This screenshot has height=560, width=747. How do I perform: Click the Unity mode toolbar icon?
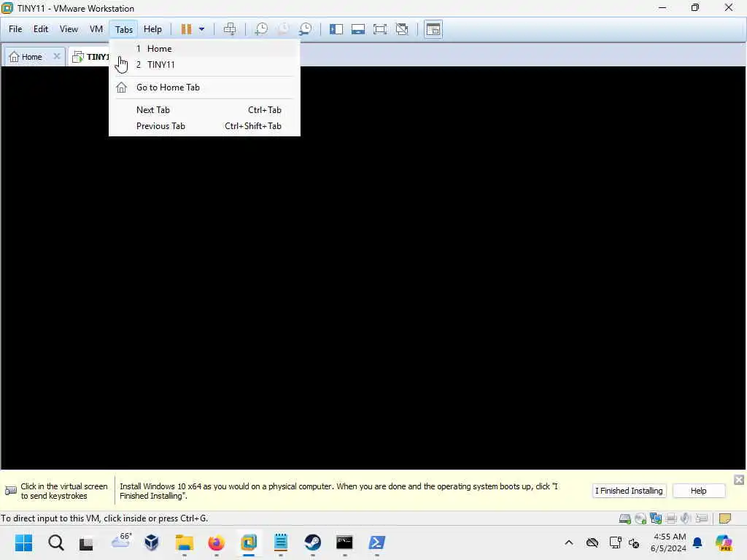tap(402, 29)
